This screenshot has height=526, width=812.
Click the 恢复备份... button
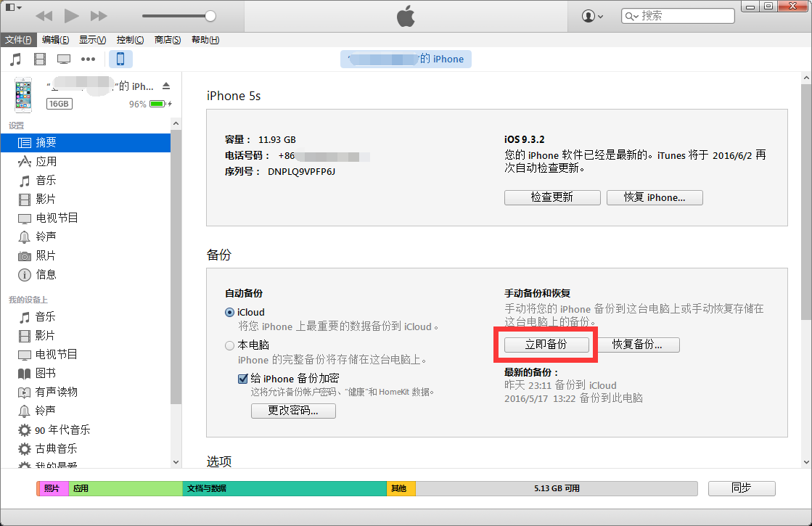[x=637, y=345]
